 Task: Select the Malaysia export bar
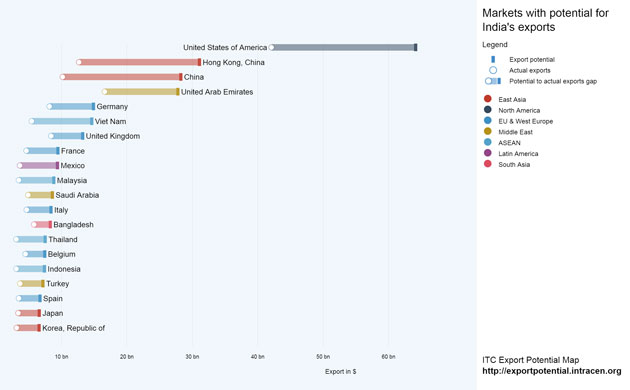[36, 180]
